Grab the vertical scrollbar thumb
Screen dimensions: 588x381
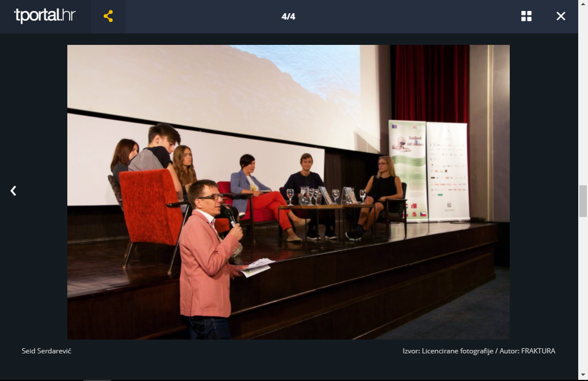(583, 201)
